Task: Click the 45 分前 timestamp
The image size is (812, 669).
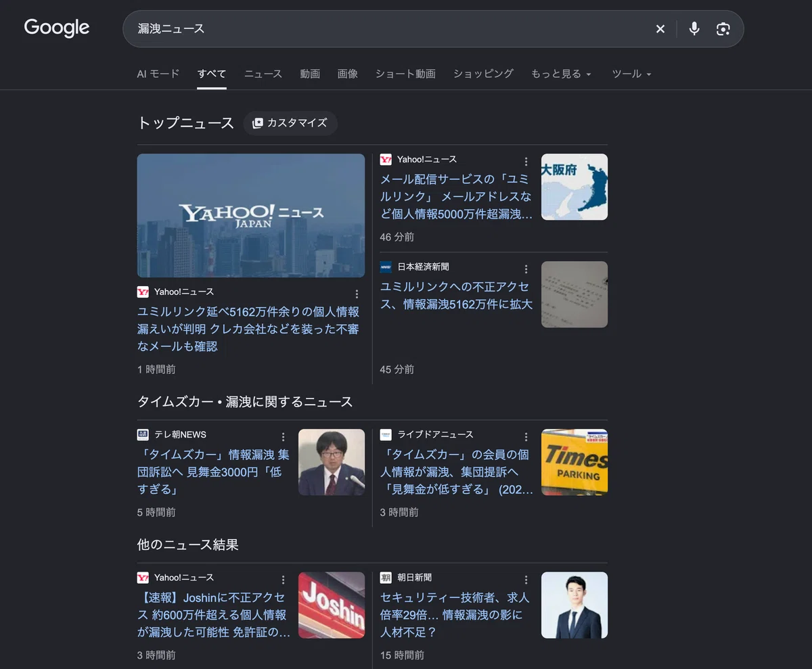Action: [397, 369]
